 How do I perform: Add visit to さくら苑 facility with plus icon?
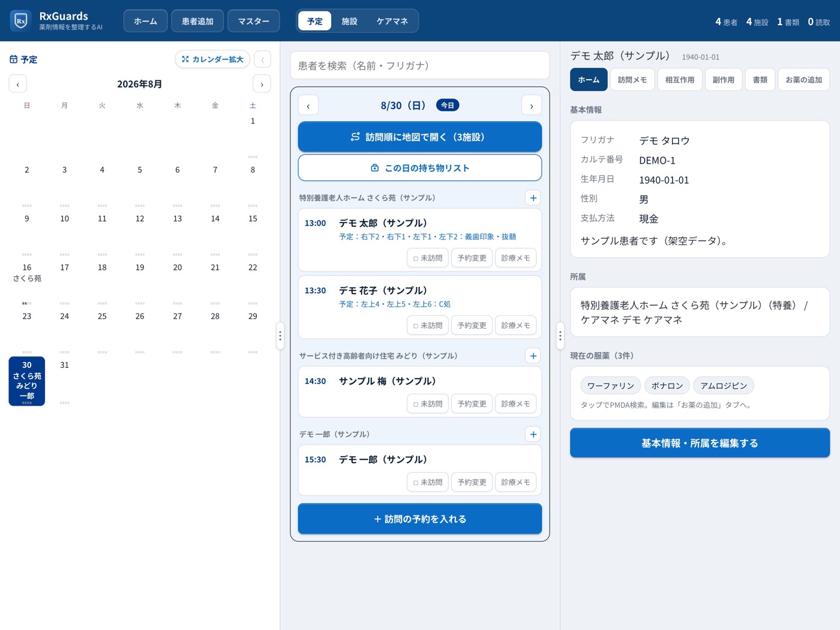533,198
